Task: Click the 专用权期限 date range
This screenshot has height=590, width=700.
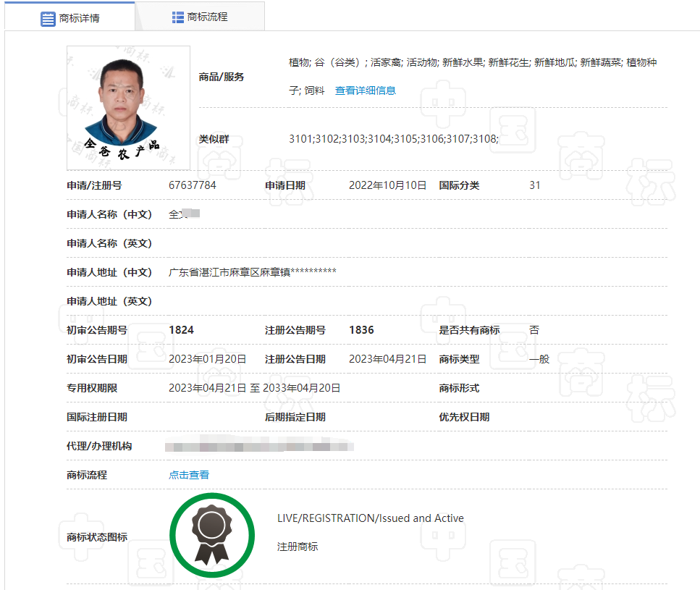Action: pos(254,388)
